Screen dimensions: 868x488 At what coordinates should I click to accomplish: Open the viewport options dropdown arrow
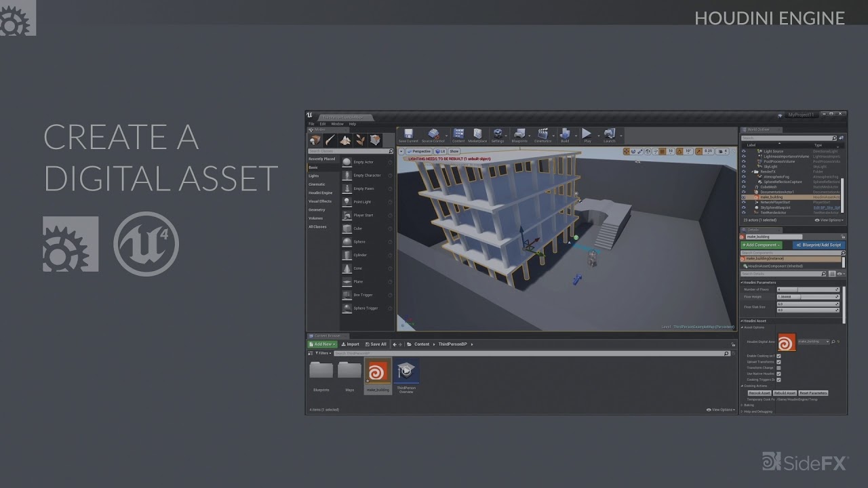(401, 151)
